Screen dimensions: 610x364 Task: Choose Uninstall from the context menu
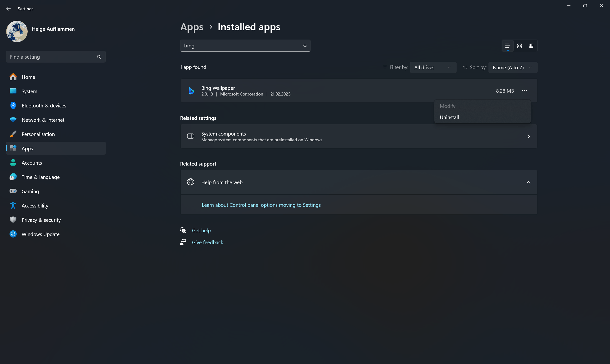coord(449,117)
